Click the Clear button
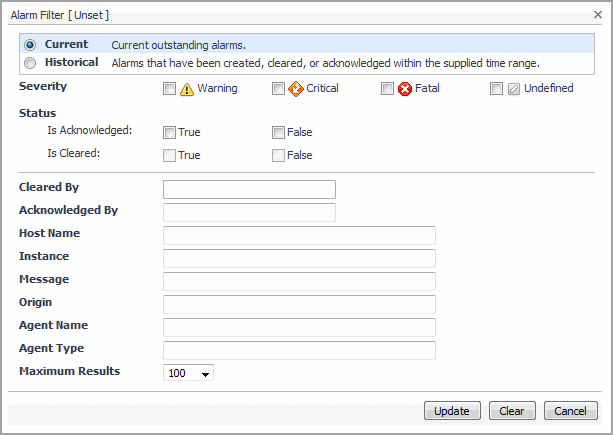 tap(512, 411)
